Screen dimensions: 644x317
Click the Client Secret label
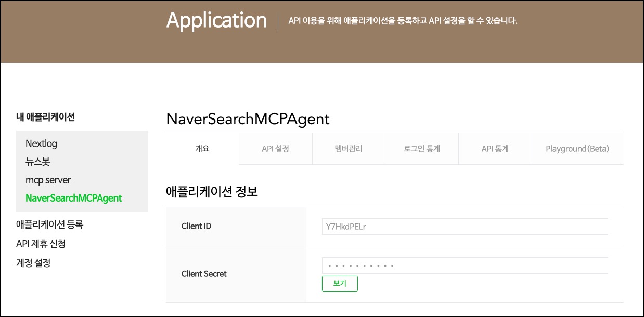point(204,274)
